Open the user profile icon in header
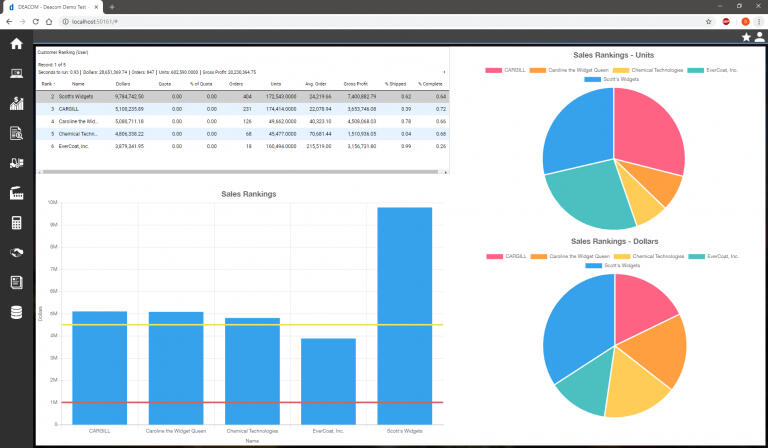The image size is (768, 448). point(760,37)
